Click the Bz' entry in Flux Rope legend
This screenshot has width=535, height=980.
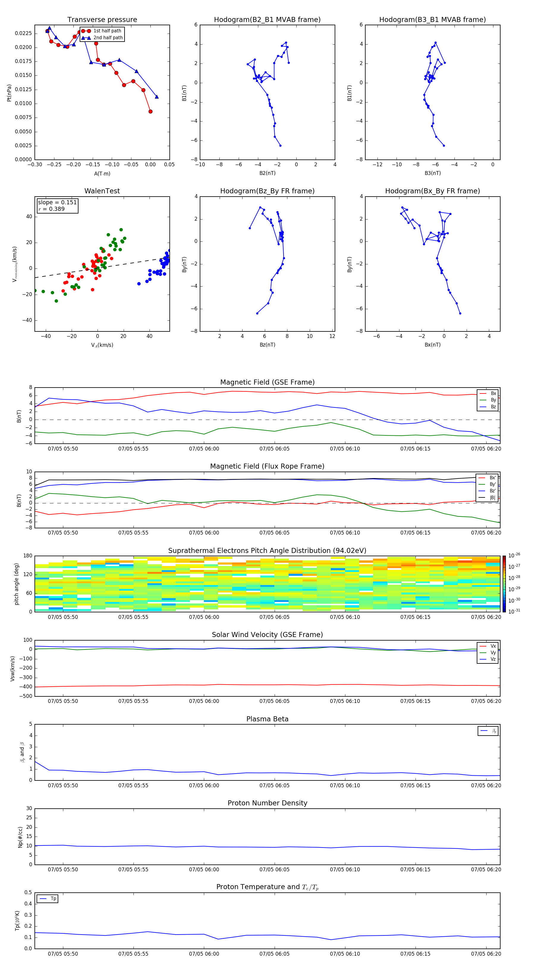pyautogui.click(x=487, y=491)
